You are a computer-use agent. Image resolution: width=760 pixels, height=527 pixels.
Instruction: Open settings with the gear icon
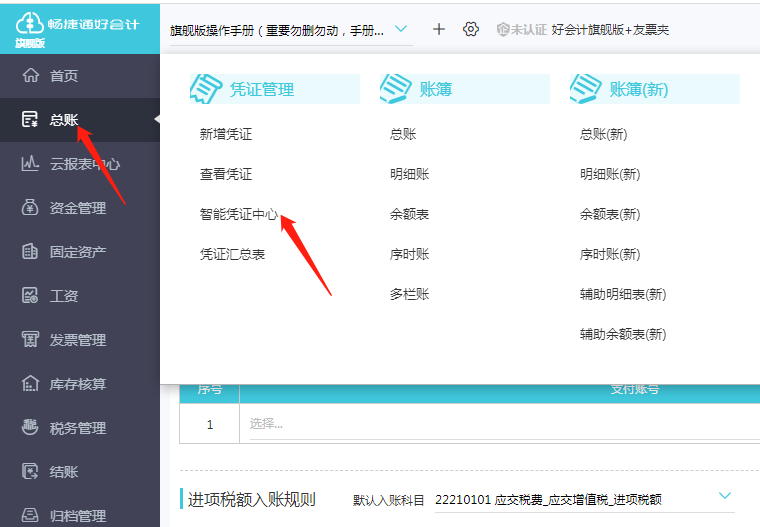[x=471, y=29]
